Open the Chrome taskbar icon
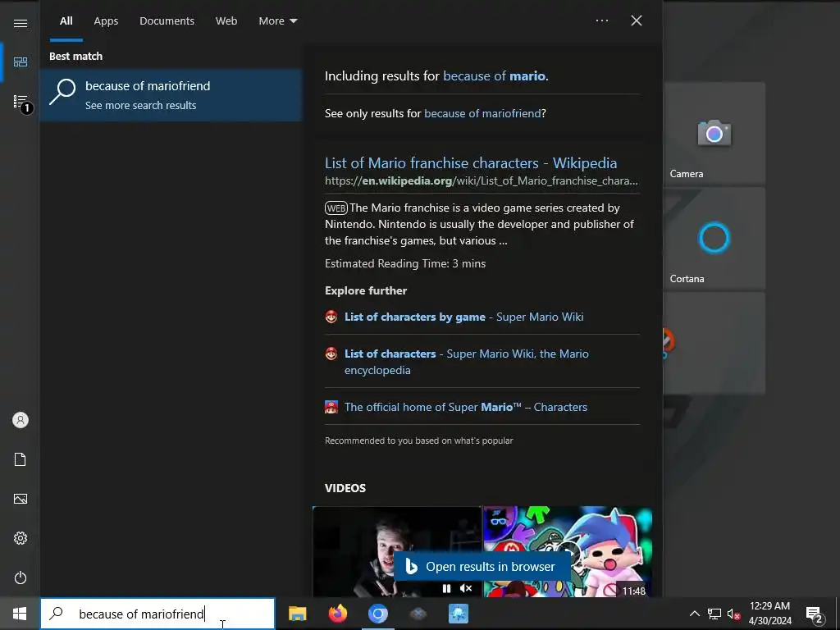840x630 pixels. 377,614
